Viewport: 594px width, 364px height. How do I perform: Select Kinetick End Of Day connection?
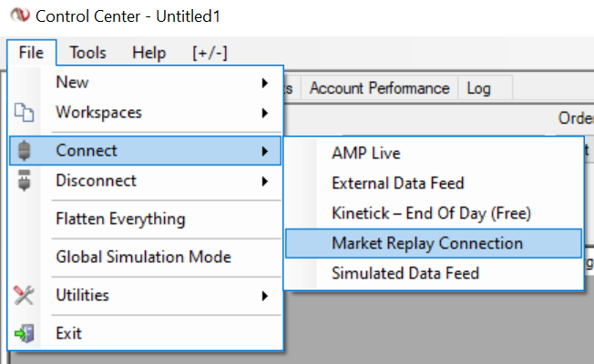(431, 214)
